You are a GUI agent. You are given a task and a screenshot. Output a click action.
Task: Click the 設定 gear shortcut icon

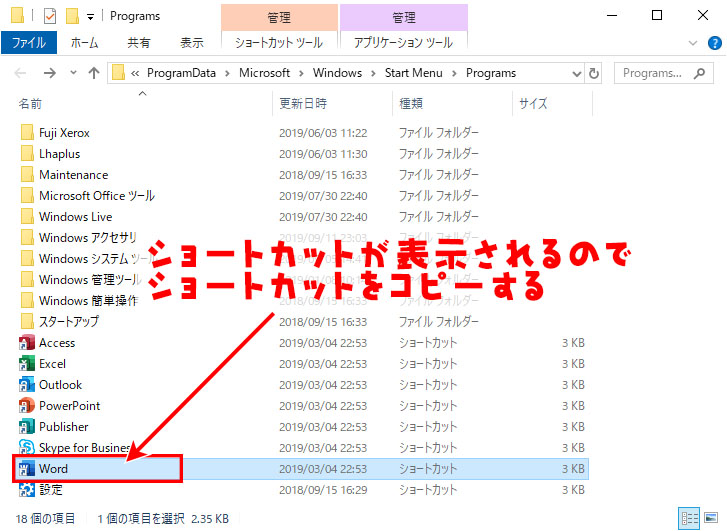point(27,490)
